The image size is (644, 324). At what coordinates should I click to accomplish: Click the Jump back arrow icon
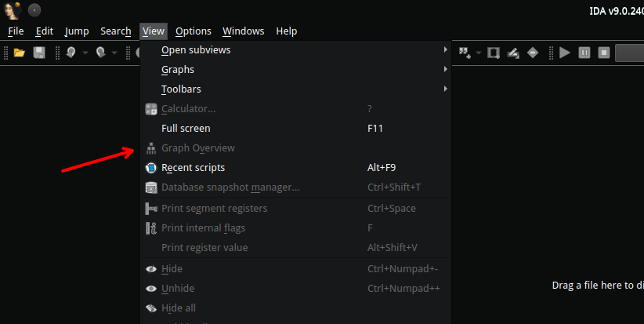71,53
